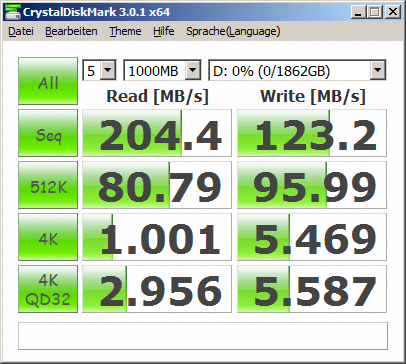Image resolution: width=406 pixels, height=364 pixels.
Task: Select the Seq read result 204.4
Action: point(157,133)
